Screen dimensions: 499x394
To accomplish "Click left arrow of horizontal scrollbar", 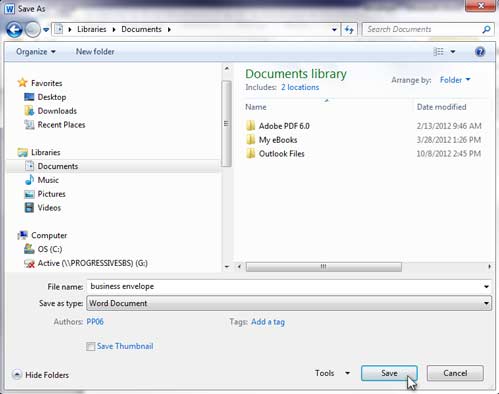I will click(x=239, y=267).
